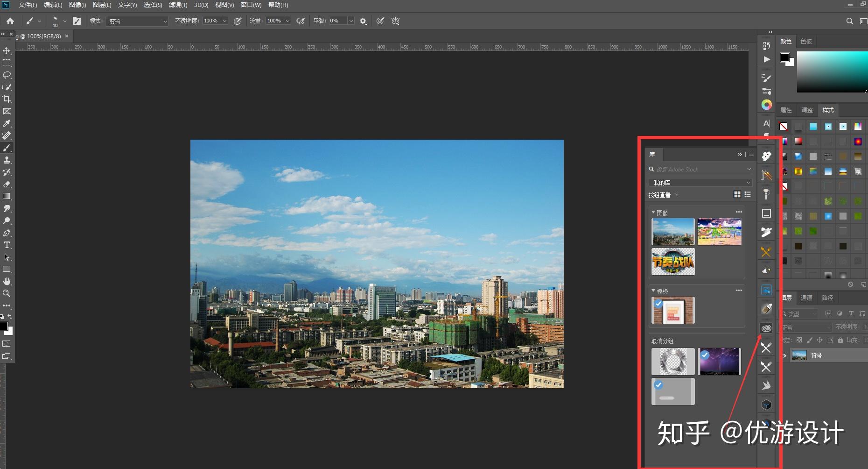Screen dimensions: 868x469
Task: Switch to the 色板 tab
Action: pos(806,41)
